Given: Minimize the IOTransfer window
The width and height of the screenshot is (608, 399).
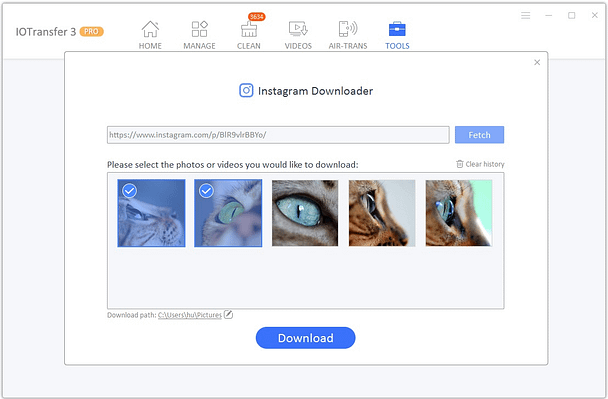Looking at the screenshot, I should pyautogui.click(x=549, y=16).
